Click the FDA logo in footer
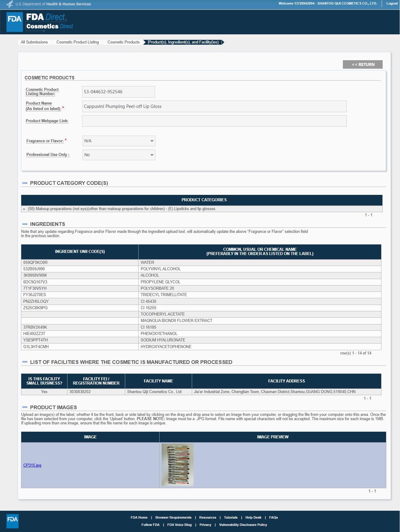This screenshot has width=400, height=532. click(12, 521)
